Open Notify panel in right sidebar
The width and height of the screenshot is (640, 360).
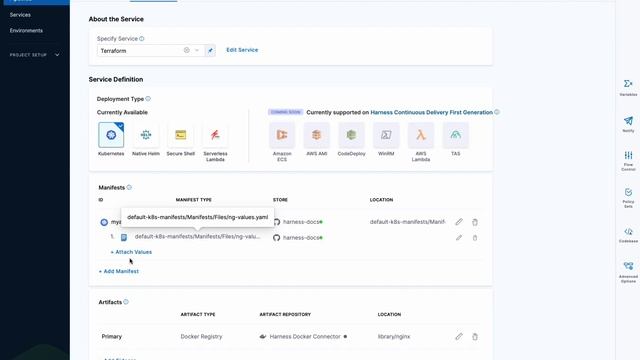coord(628,124)
